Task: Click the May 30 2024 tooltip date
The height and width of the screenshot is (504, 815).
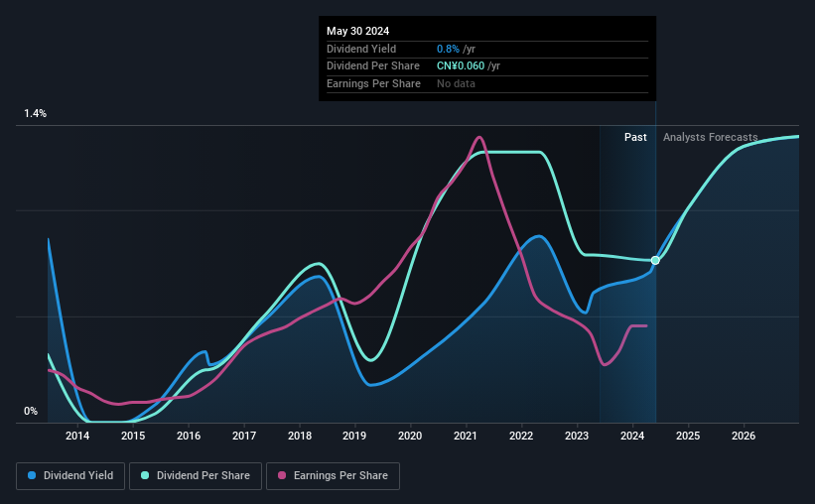Action: (358, 31)
